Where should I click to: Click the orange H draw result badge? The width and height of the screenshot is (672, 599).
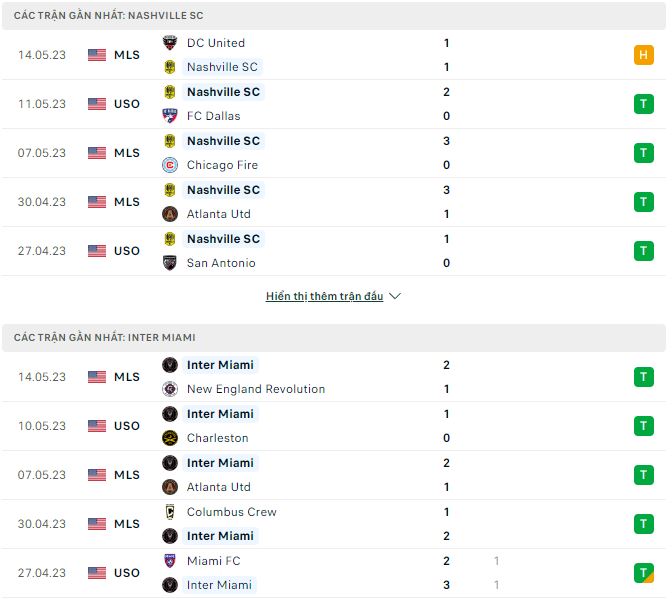[x=643, y=55]
